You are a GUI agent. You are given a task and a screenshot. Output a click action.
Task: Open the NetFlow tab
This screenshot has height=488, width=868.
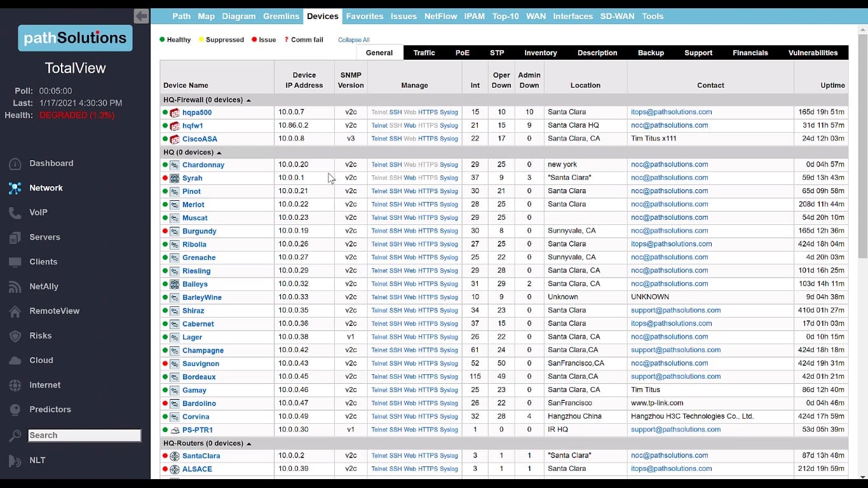tap(441, 17)
